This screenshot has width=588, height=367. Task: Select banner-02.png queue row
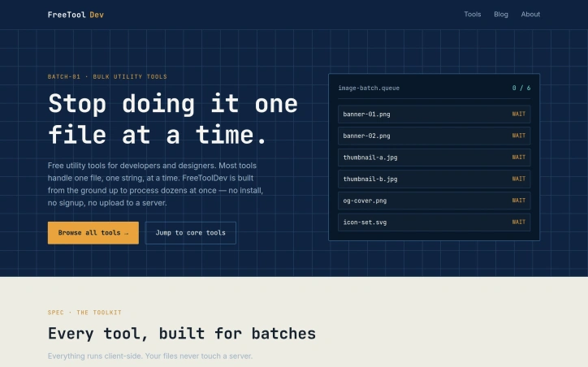[x=434, y=136]
